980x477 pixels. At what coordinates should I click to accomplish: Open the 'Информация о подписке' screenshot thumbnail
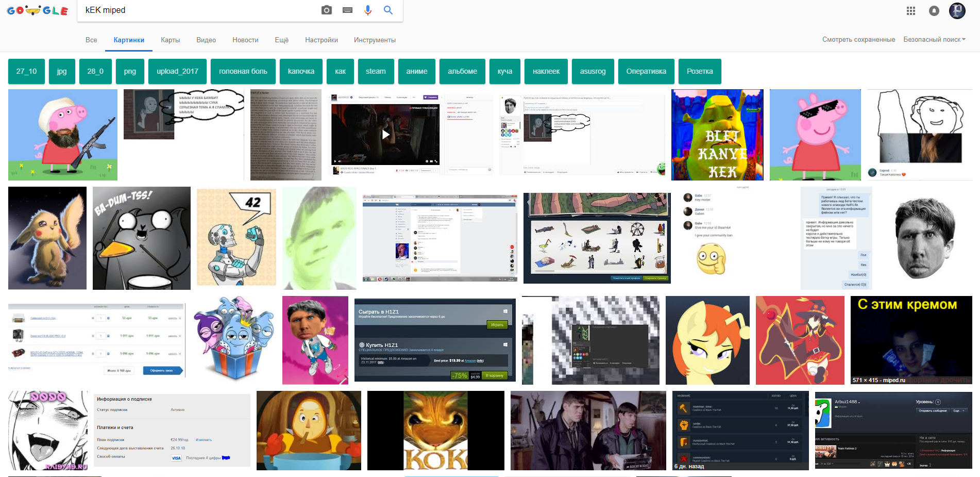tap(172, 431)
